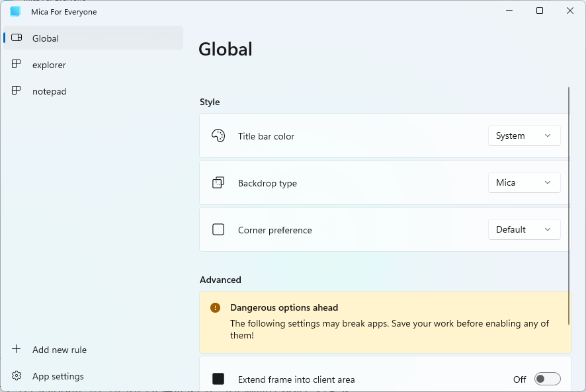
Task: Click the vertical scrollbar on settings pane
Action: click(x=569, y=206)
